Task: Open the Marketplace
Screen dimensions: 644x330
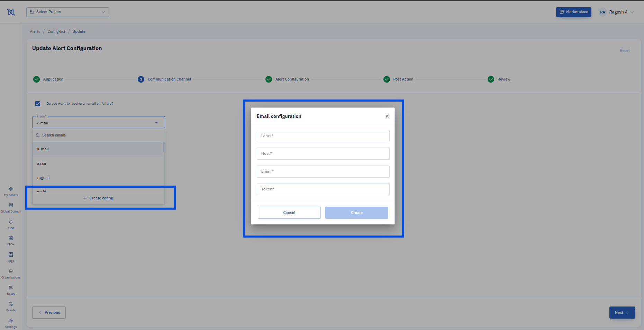Action: [573, 12]
